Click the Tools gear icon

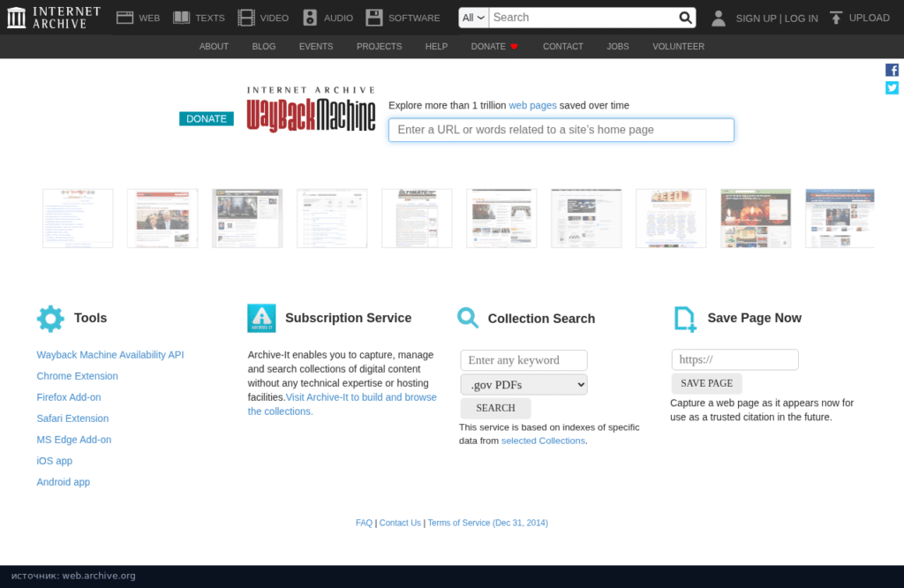point(50,318)
